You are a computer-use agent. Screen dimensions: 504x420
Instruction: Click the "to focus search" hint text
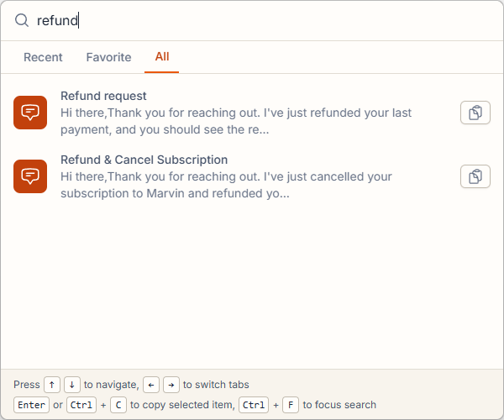coord(339,405)
